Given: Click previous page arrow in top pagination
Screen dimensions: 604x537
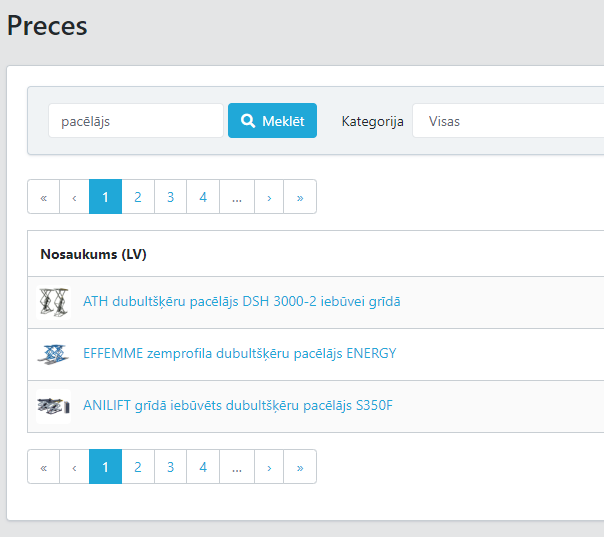Looking at the screenshot, I should pyautogui.click(x=75, y=197).
